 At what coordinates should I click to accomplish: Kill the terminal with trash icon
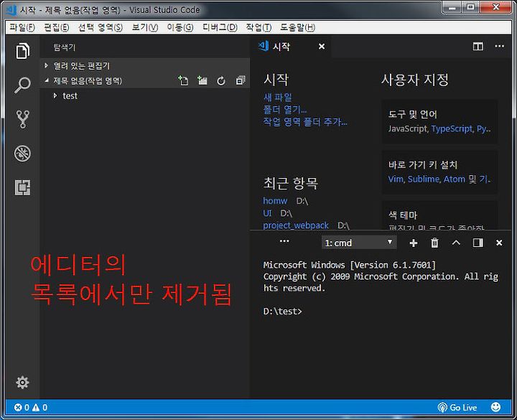(435, 243)
